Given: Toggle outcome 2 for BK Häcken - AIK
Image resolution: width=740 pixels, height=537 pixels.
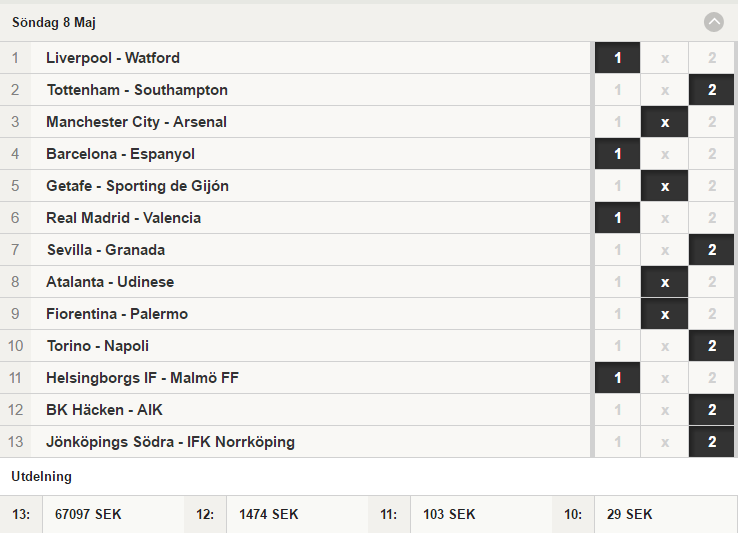Looking at the screenshot, I should (x=712, y=410).
